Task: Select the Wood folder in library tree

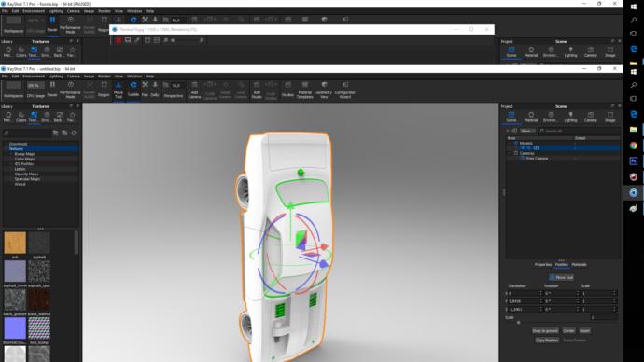Action: [21, 184]
